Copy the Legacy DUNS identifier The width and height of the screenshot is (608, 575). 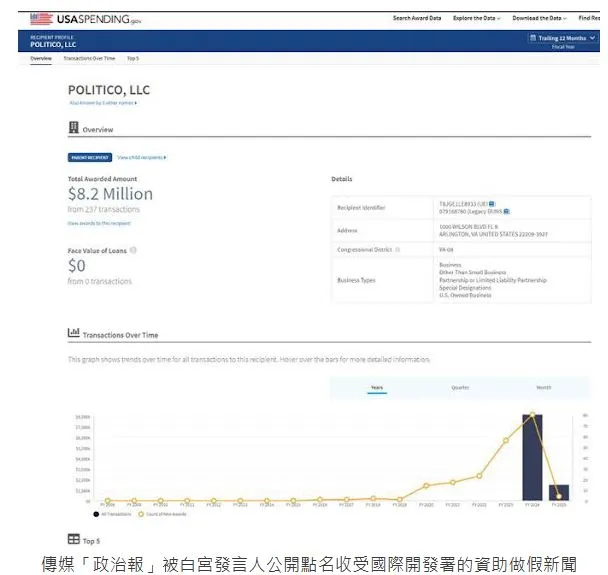[506, 211]
